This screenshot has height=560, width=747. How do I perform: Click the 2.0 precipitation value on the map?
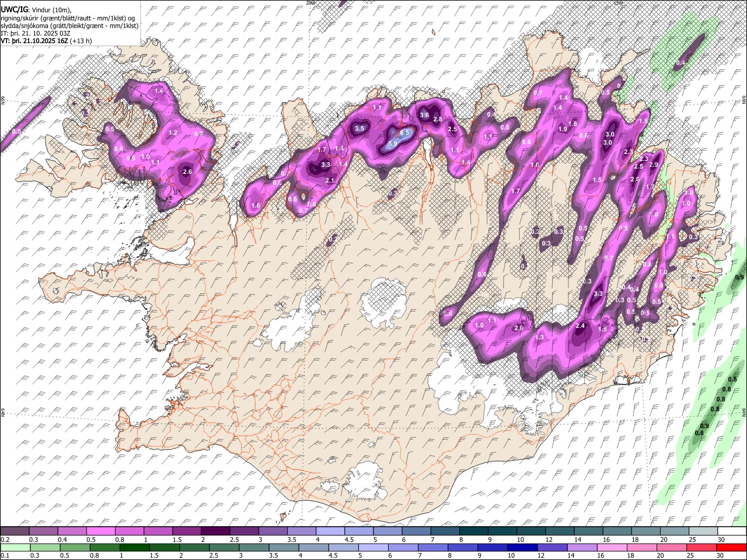click(x=518, y=328)
